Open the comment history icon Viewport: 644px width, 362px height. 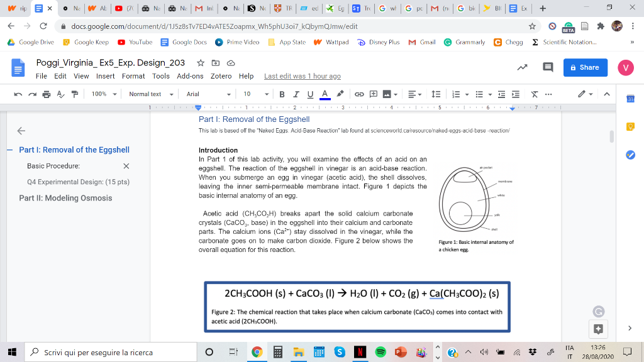[x=547, y=67]
